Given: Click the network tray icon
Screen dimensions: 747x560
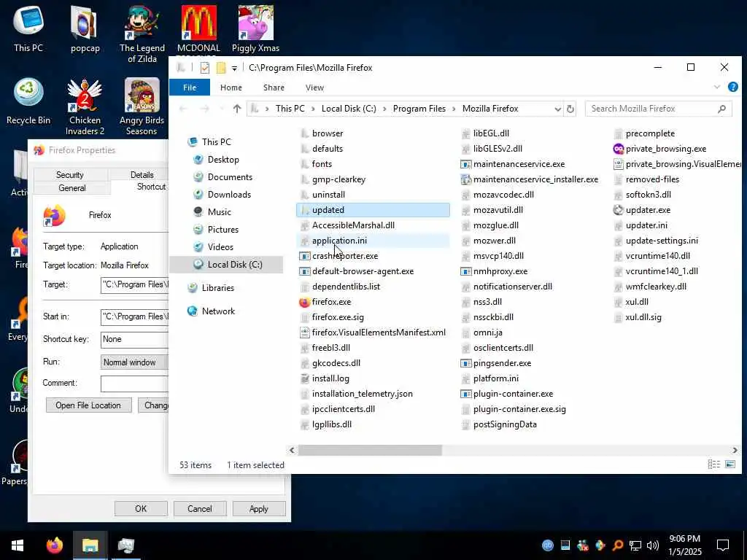Looking at the screenshot, I should pos(635,545).
